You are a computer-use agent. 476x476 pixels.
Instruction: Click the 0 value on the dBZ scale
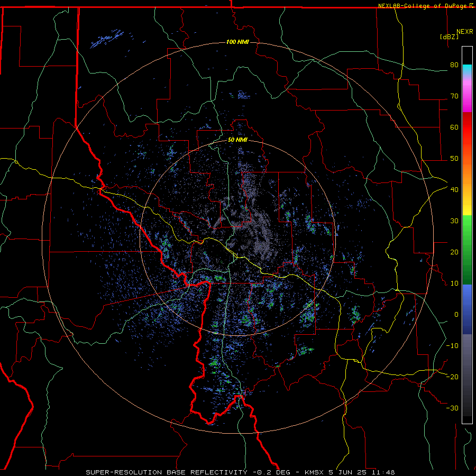coord(456,315)
